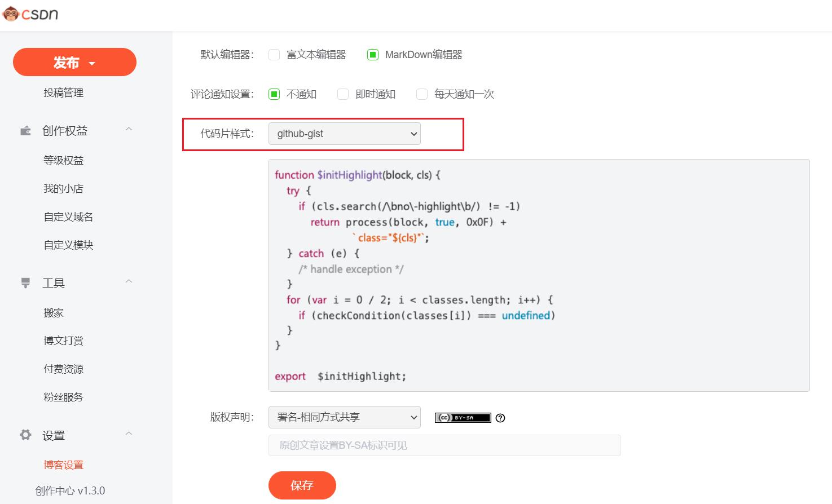The height and width of the screenshot is (504, 832).
Task: Click the 原创文章设置BY-SA标识可见 input field
Action: click(x=444, y=445)
